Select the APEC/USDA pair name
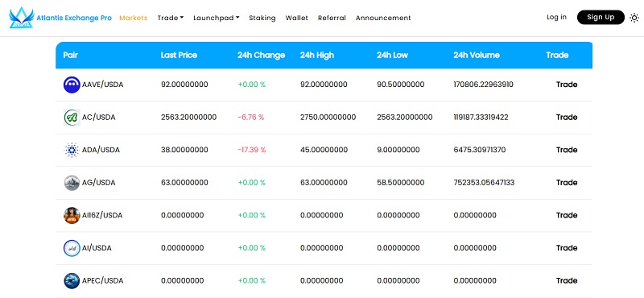Viewport: 644px width, 298px height. (103, 281)
